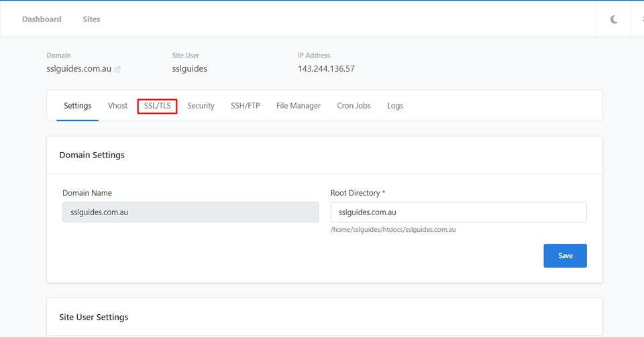Switch to the Cron Jobs tab
644x337 pixels.
[x=354, y=106]
